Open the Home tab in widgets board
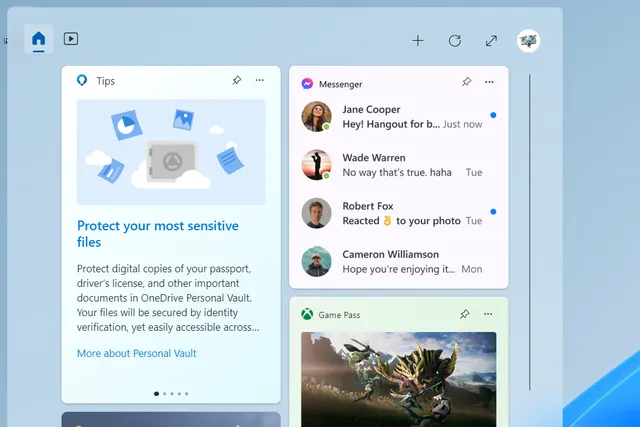The width and height of the screenshot is (640, 427). [39, 40]
